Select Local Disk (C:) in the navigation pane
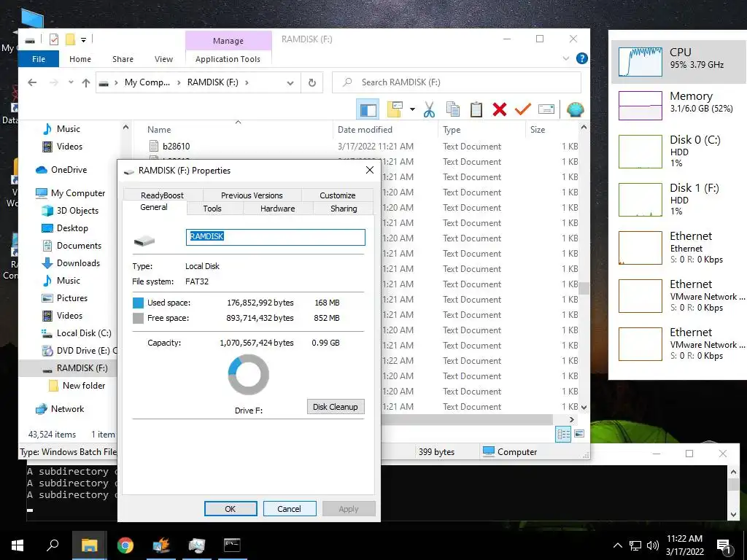 point(76,332)
